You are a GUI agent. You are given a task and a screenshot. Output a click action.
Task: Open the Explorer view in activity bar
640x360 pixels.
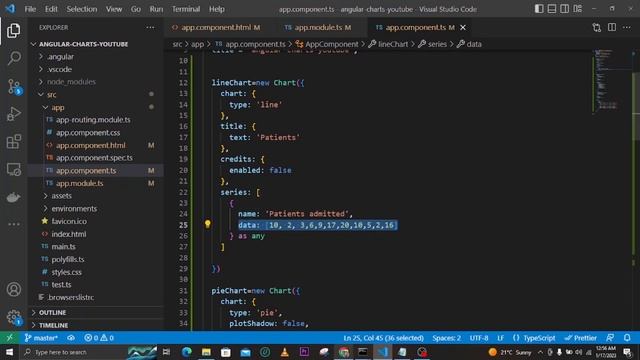[x=13, y=31]
